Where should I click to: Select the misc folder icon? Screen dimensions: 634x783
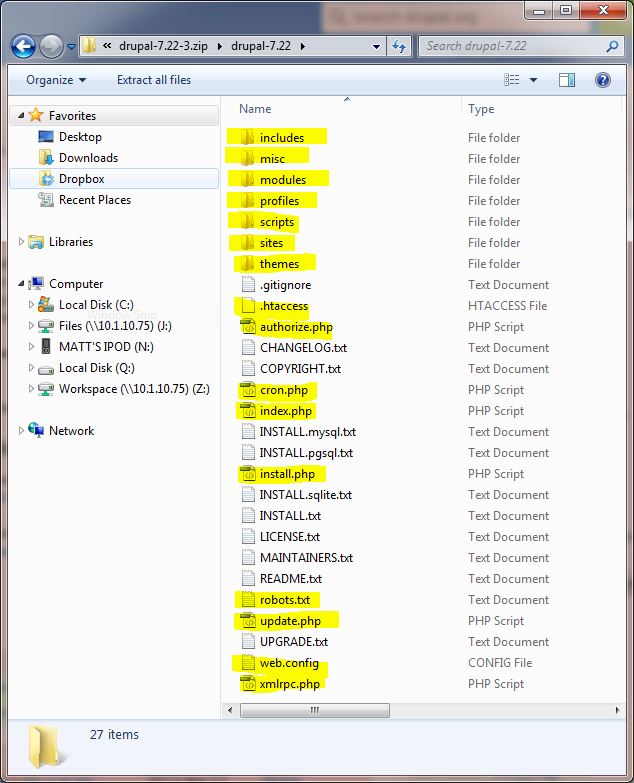247,158
